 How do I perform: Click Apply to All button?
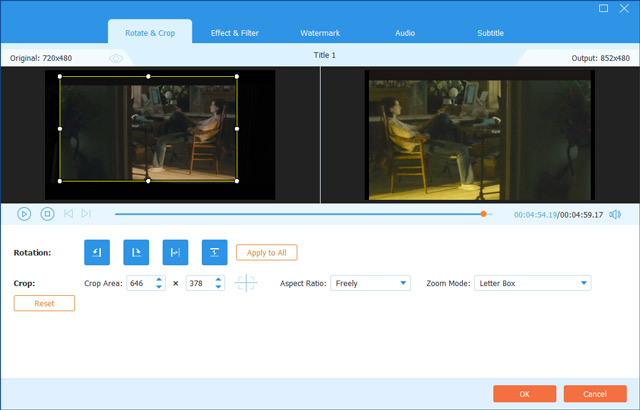267,253
